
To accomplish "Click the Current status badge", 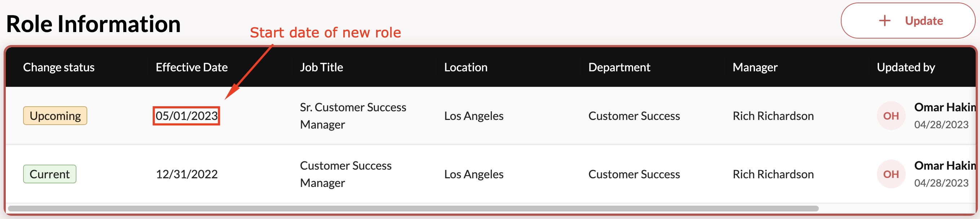I will 49,174.
